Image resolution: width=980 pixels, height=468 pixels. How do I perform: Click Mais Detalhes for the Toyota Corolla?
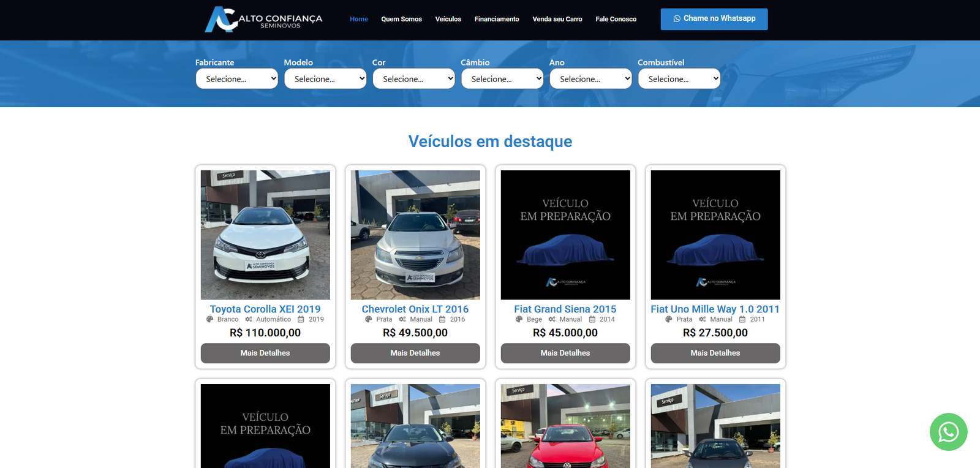(265, 353)
